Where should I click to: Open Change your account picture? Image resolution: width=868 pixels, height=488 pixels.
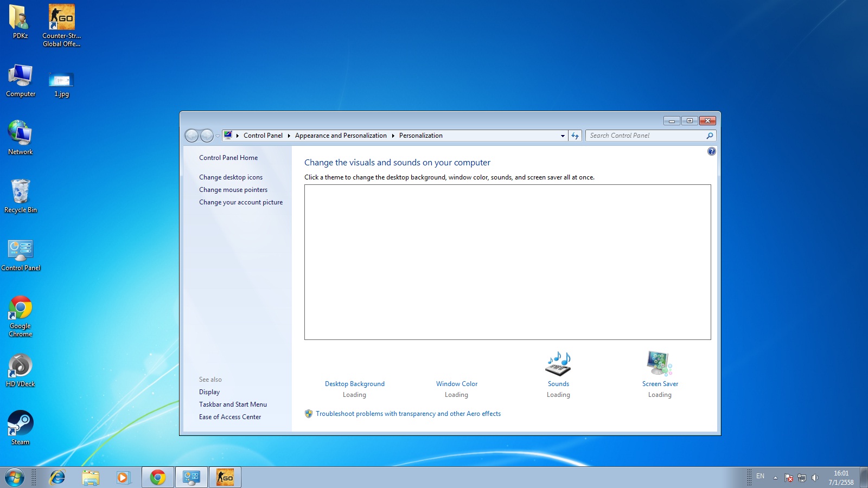(241, 202)
